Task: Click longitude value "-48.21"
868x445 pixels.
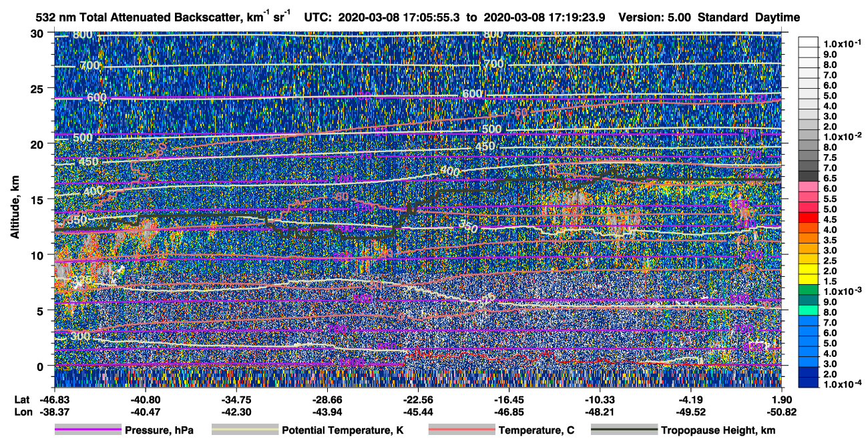Action: pyautogui.click(x=600, y=412)
